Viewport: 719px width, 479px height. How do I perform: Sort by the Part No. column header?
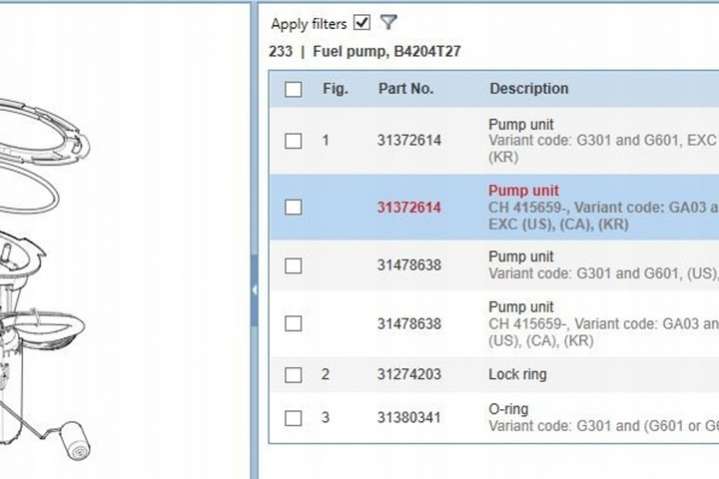405,89
